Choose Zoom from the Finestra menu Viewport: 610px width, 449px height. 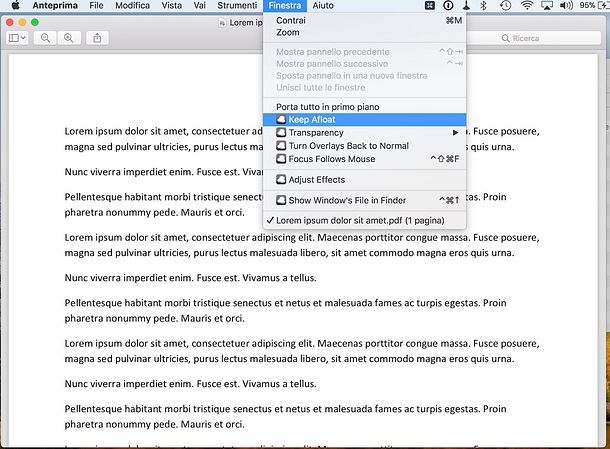pos(365,32)
